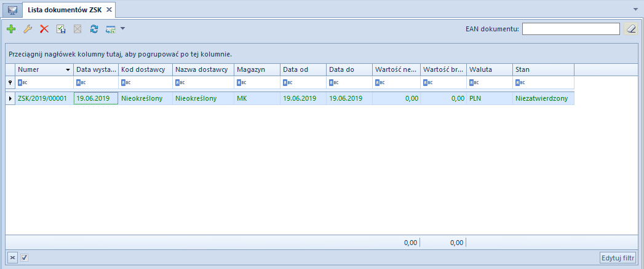This screenshot has width=644, height=269.
Task: Click the filter row pin indicator icon
Action: pos(10,82)
